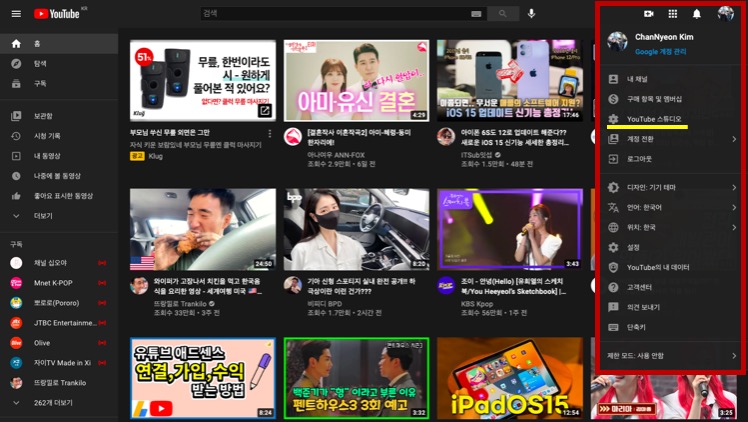Open 단축키 keyboard shortcuts item
The width and height of the screenshot is (748, 422).
(671, 328)
